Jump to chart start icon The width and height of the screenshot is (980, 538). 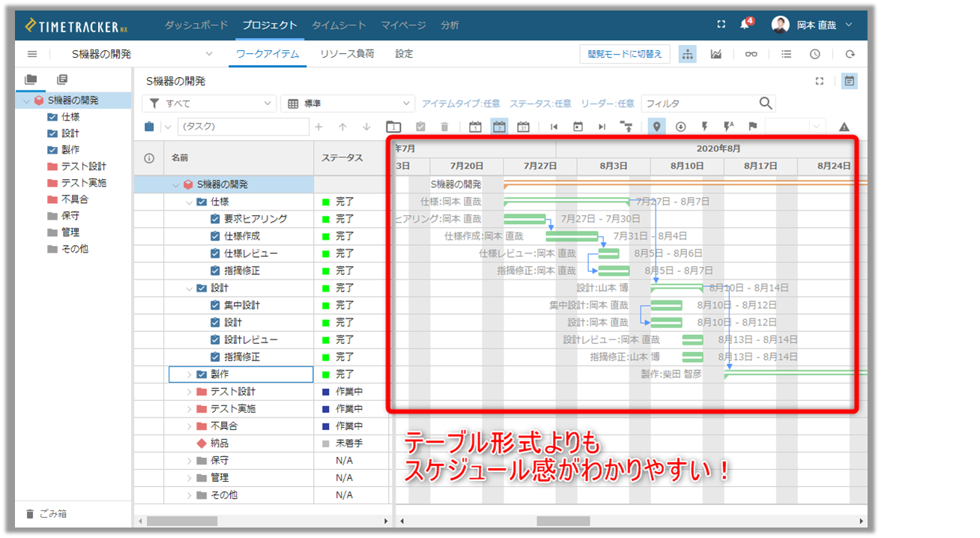click(554, 127)
